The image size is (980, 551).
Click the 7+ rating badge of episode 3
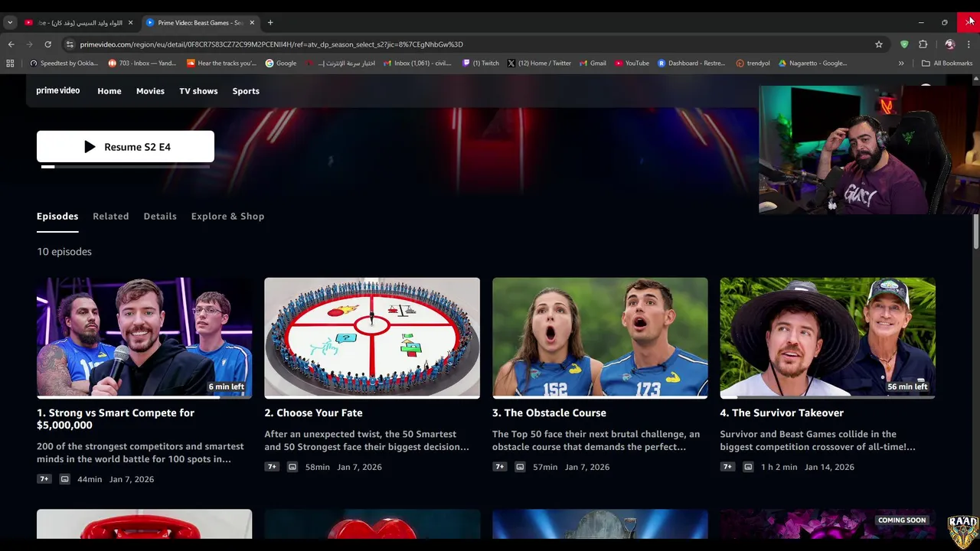500,467
